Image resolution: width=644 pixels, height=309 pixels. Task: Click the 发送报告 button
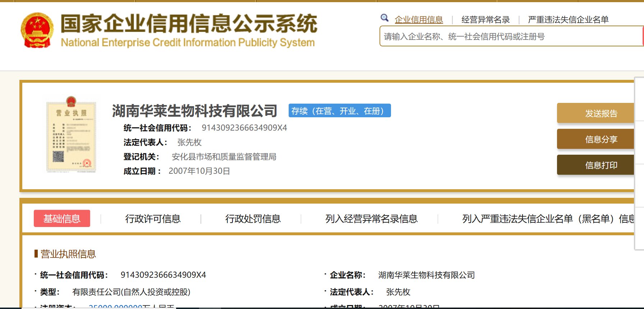pyautogui.click(x=596, y=113)
